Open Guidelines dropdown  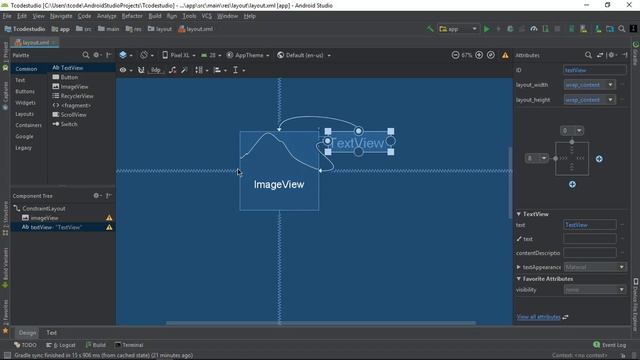point(239,70)
